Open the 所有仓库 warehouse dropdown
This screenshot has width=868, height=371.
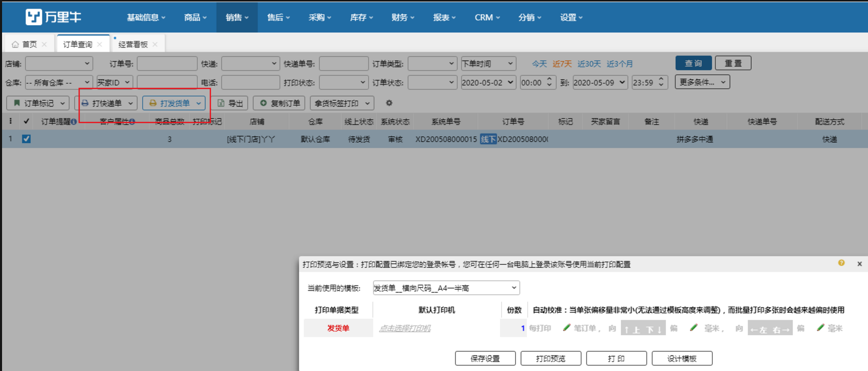pyautogui.click(x=58, y=82)
